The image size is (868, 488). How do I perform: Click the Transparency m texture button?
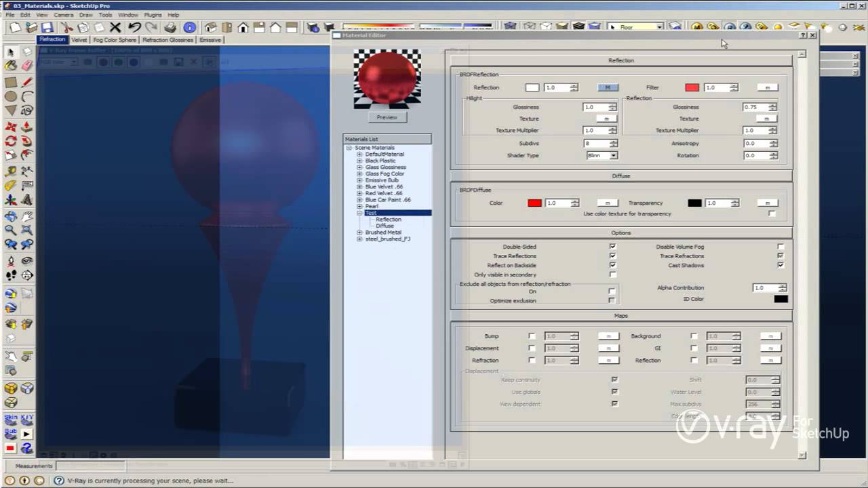click(x=768, y=203)
